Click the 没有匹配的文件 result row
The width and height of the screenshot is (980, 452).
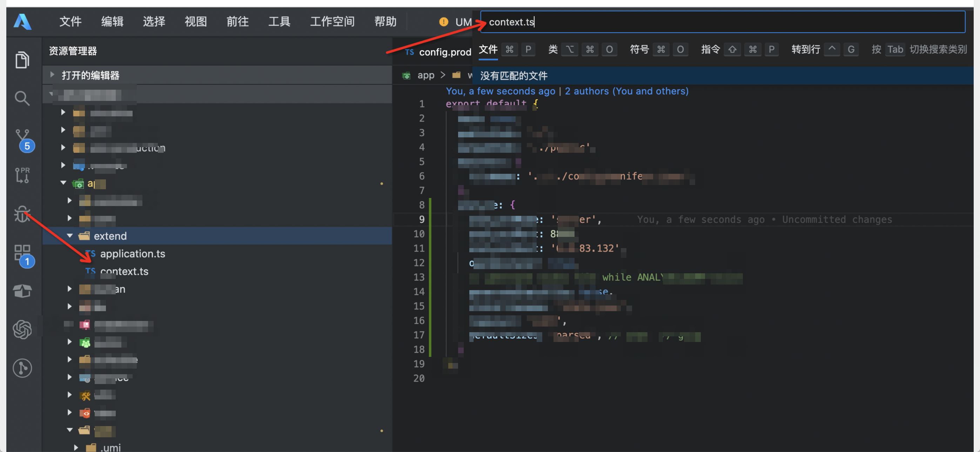723,76
